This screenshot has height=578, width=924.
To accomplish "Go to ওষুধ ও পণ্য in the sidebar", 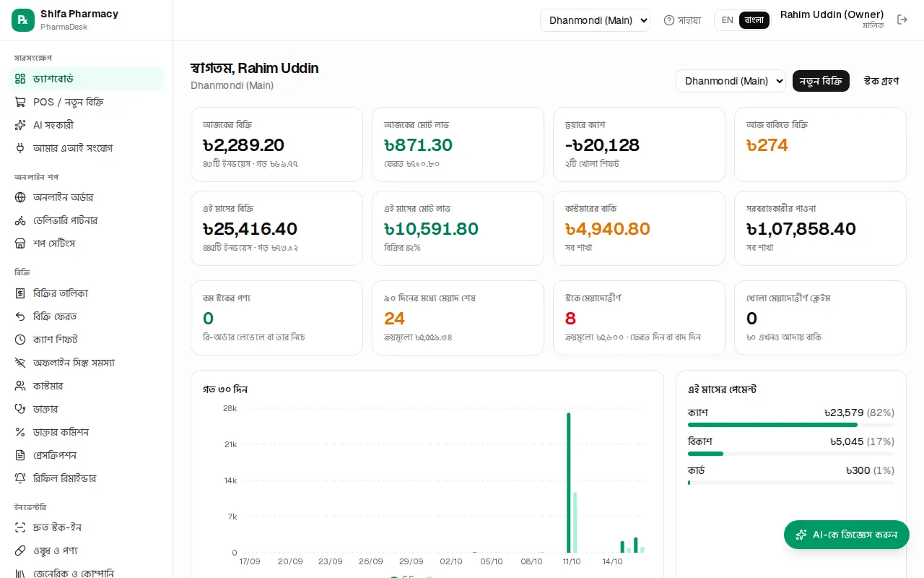I will (x=86, y=551).
